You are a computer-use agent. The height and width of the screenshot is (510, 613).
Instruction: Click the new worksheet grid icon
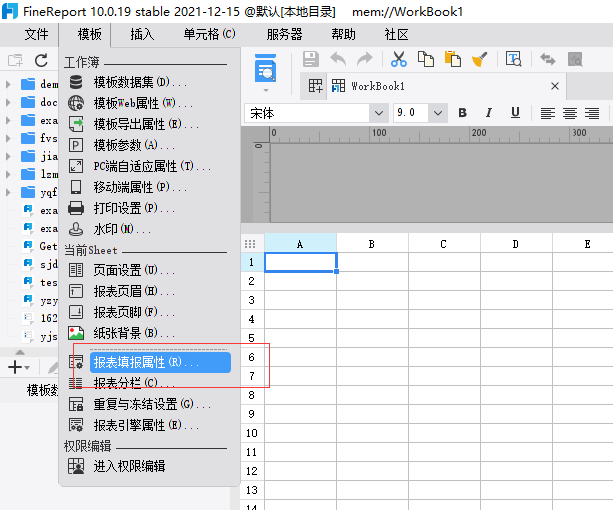tap(315, 86)
